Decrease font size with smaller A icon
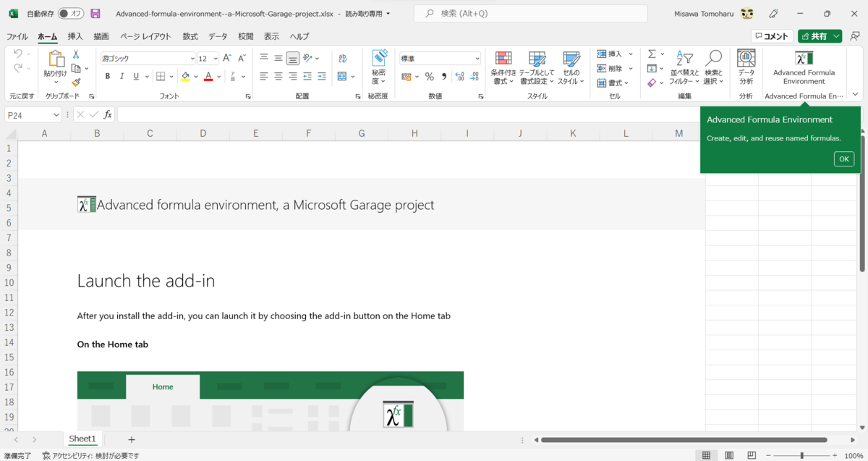Screen dimensions: 868x461 (242, 58)
